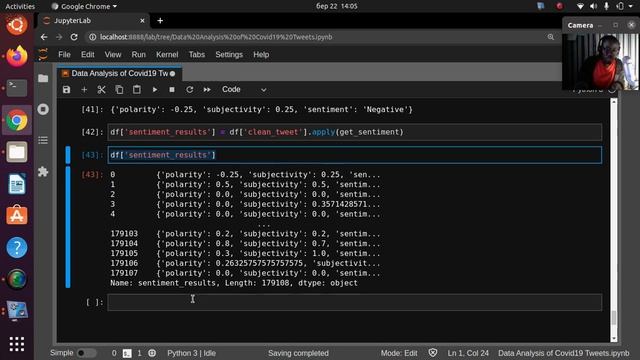
Task: Collapse input of cell 43 via blue bar
Action: [68, 155]
